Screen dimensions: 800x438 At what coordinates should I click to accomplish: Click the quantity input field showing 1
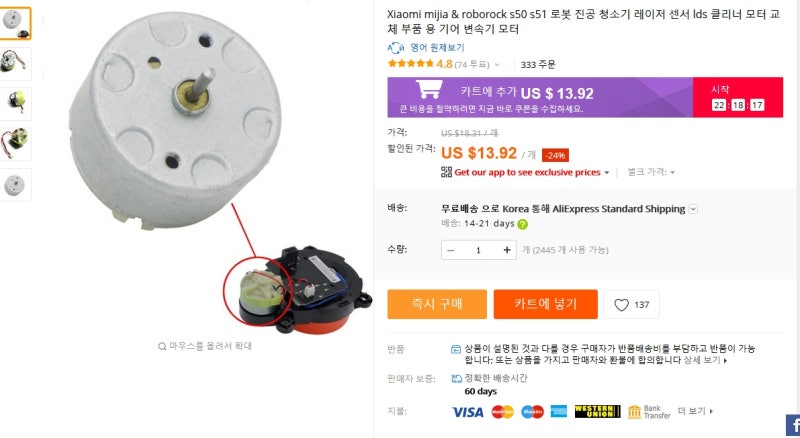click(479, 250)
